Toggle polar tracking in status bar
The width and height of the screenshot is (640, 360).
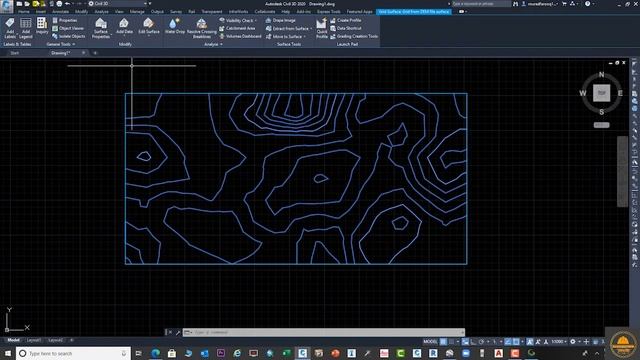(x=482, y=342)
